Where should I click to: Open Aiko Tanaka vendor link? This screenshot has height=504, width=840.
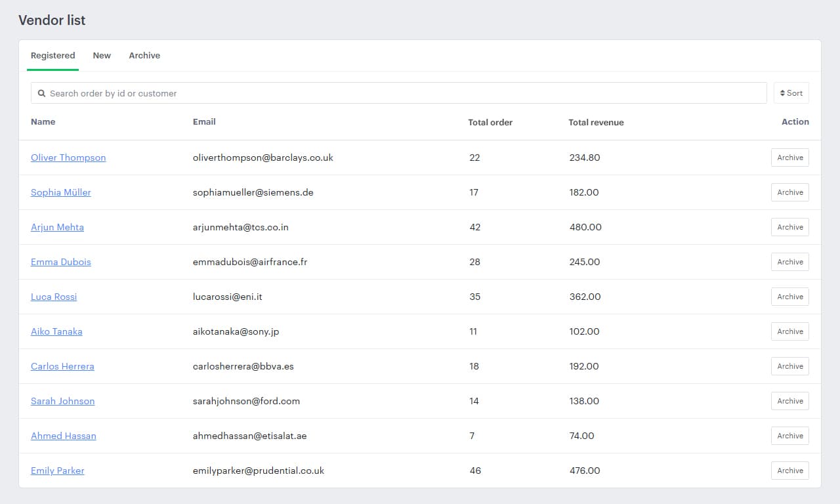[x=56, y=331]
